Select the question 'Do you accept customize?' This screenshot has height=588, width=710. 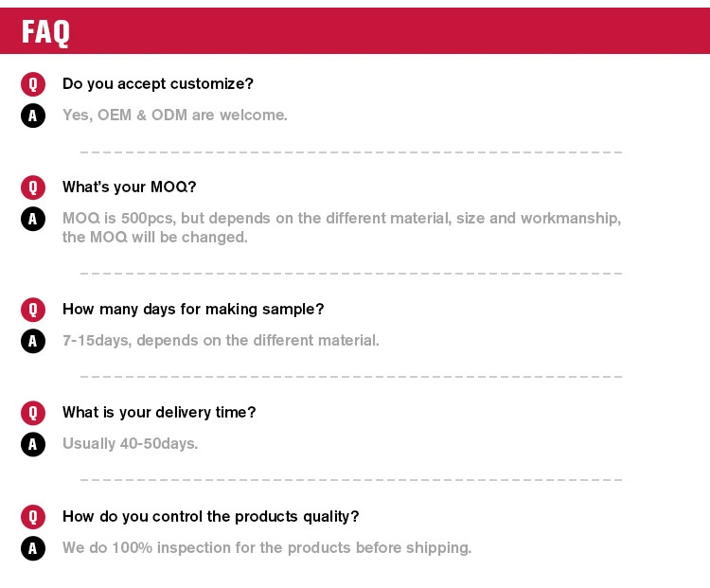coord(157,83)
